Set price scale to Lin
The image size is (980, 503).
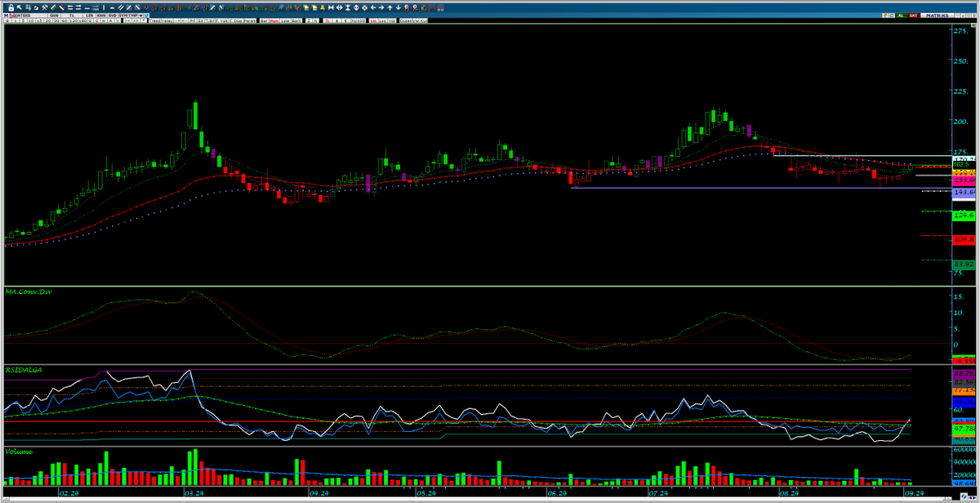[374, 20]
